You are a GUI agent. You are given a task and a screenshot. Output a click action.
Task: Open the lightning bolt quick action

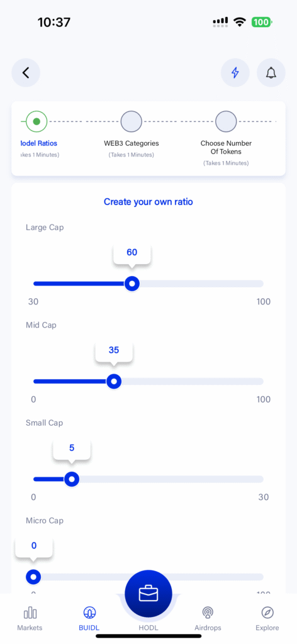click(235, 73)
